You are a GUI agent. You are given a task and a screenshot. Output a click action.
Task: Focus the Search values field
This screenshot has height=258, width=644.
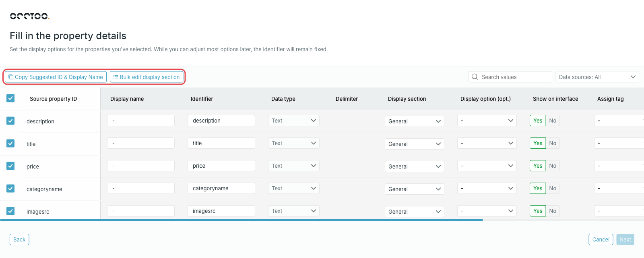(x=510, y=77)
